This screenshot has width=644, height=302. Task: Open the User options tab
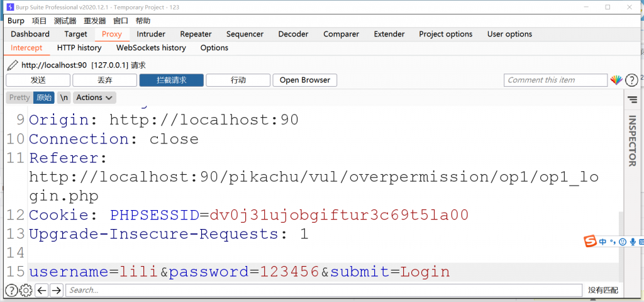click(509, 34)
